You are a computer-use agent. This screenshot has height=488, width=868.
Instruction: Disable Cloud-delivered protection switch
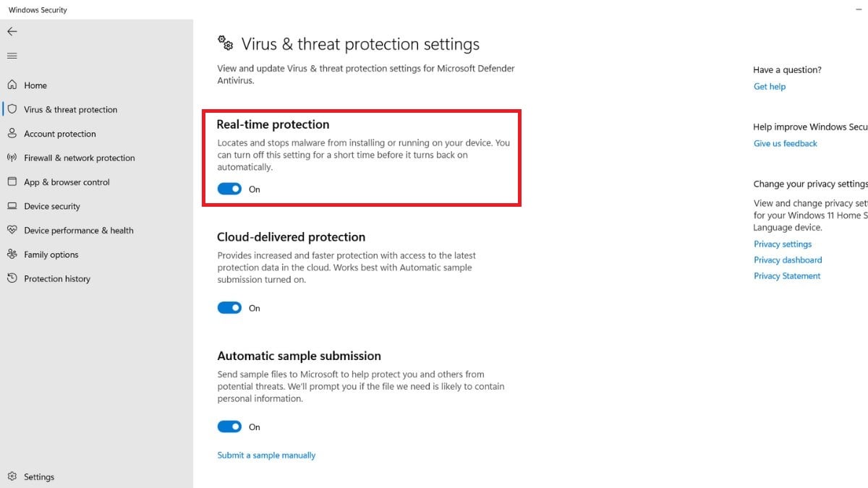pos(229,308)
